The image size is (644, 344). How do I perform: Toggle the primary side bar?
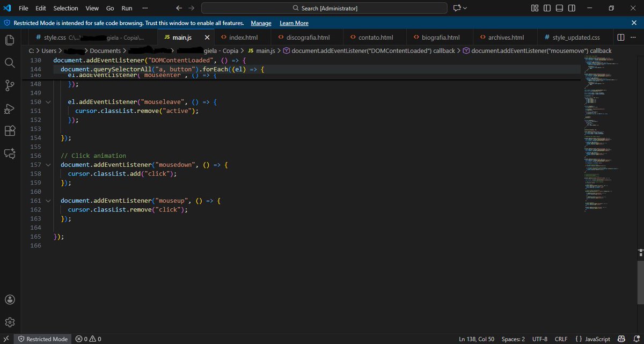tap(547, 8)
